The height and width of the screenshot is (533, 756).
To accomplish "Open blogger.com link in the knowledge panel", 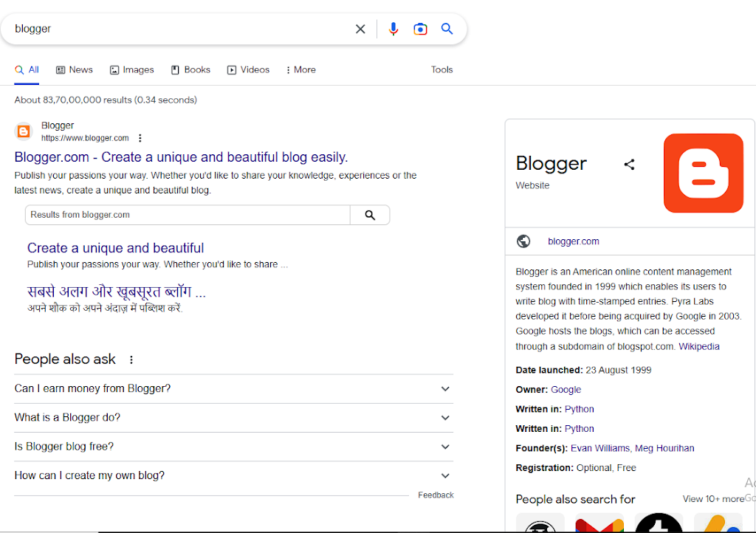I will [573, 241].
